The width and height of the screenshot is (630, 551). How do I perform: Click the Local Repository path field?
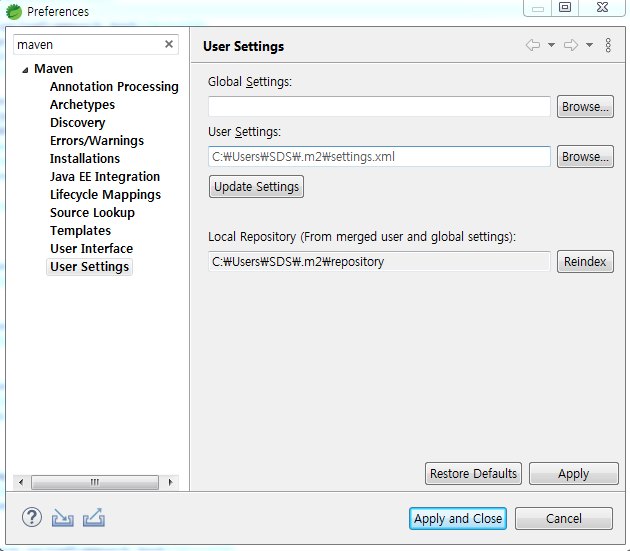[379, 262]
